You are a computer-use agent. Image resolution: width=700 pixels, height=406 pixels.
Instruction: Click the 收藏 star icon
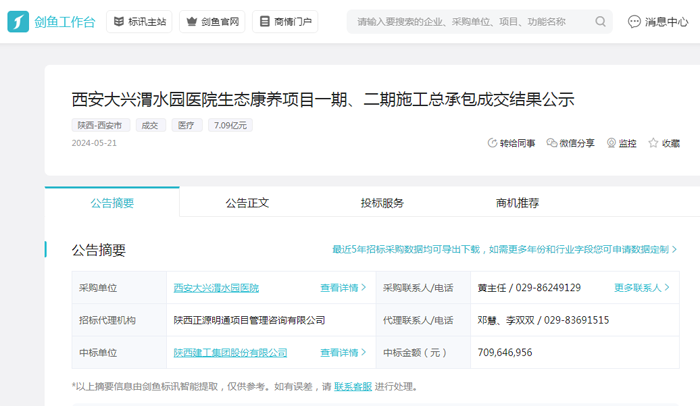[654, 144]
